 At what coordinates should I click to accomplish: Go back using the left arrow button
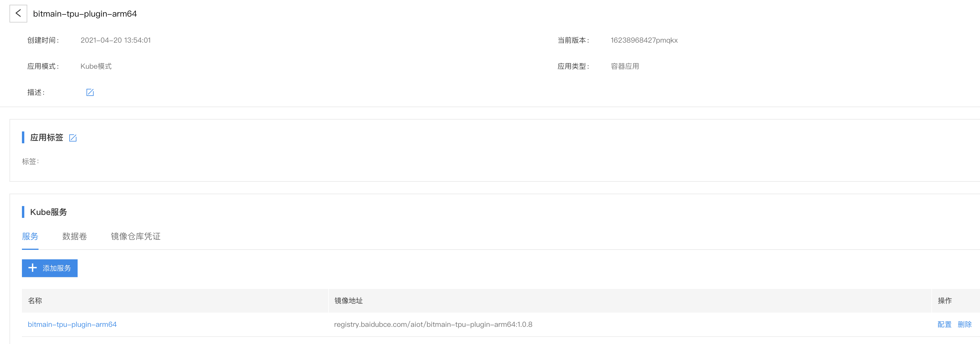pos(18,14)
